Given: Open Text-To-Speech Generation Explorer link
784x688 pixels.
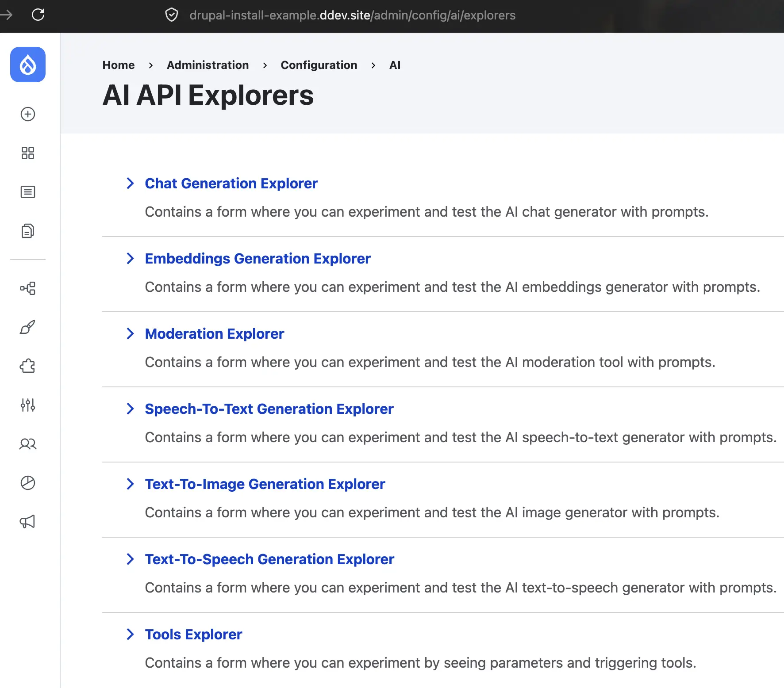Looking at the screenshot, I should point(269,559).
